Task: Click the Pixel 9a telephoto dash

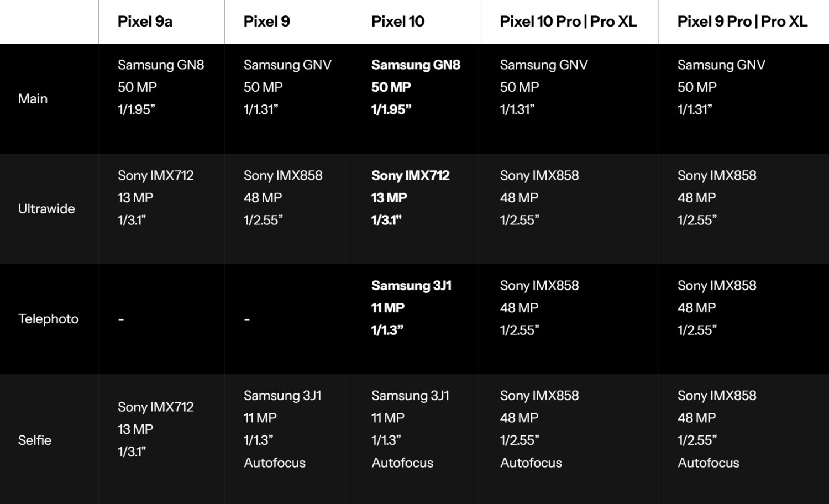Action: pyautogui.click(x=121, y=319)
